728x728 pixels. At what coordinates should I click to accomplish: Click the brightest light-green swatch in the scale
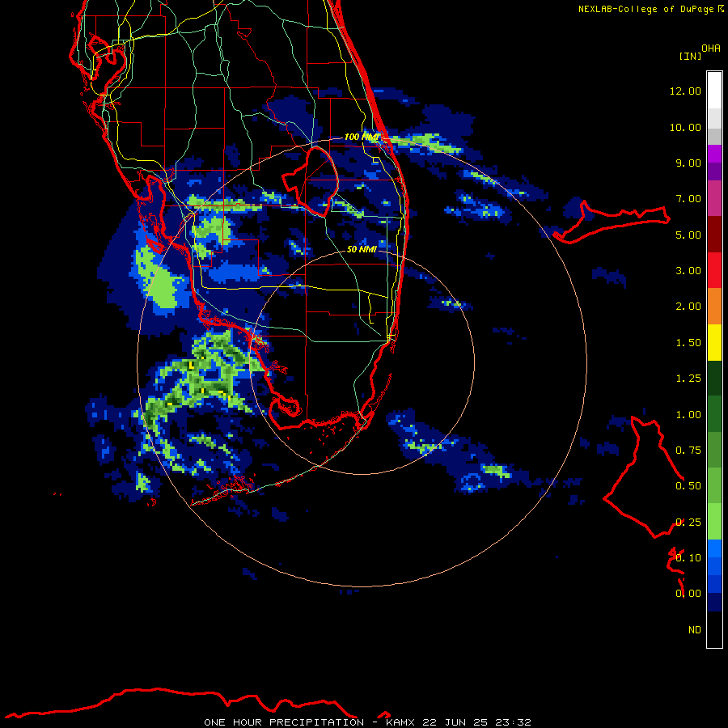point(714,522)
